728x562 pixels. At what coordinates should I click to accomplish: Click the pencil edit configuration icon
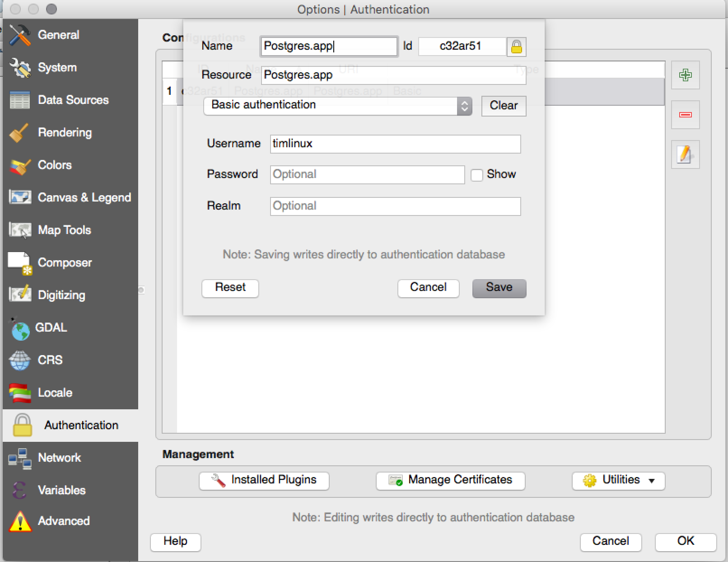click(x=685, y=155)
